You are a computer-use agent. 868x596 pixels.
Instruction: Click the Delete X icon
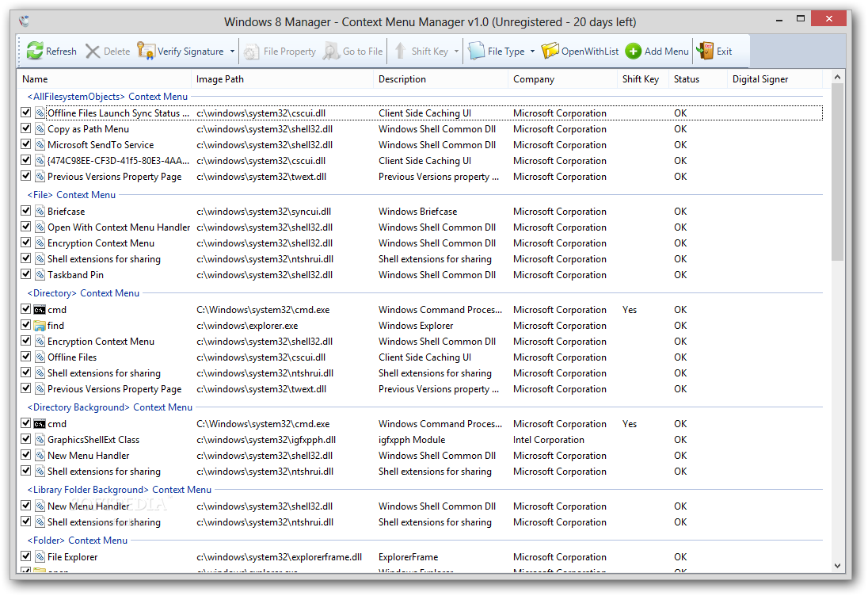click(x=93, y=52)
